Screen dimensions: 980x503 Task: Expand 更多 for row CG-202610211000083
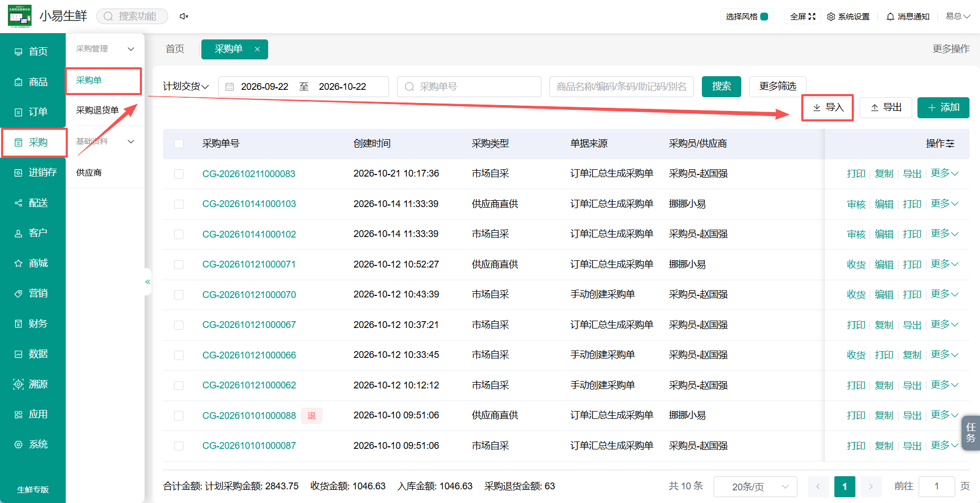(x=945, y=173)
